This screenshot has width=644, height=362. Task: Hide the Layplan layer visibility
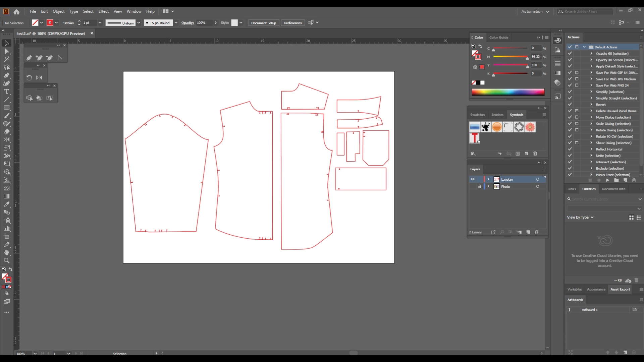(472, 179)
